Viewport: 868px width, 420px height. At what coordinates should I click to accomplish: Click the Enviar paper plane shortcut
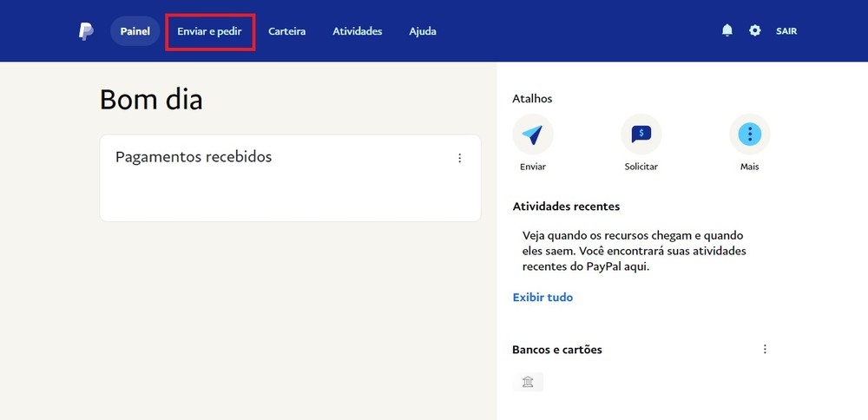pyautogui.click(x=533, y=135)
